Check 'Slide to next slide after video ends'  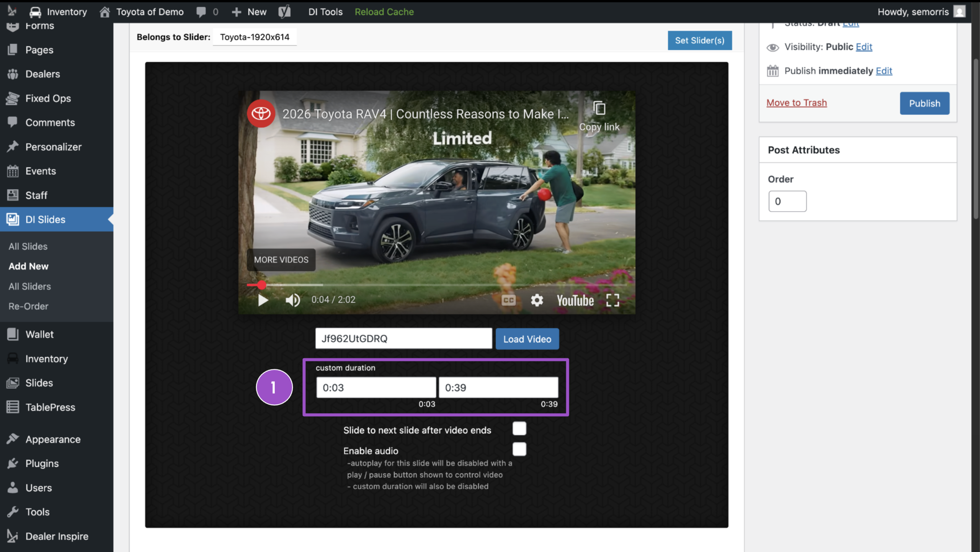click(519, 428)
